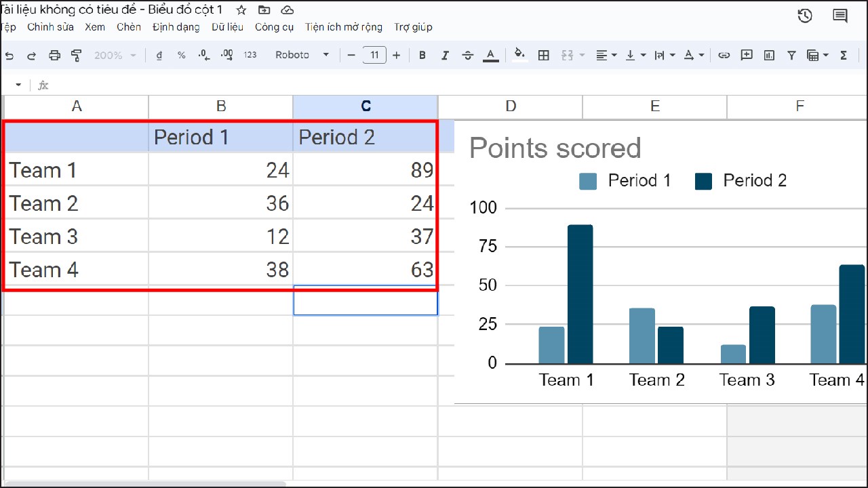Image resolution: width=868 pixels, height=488 pixels.
Task: Toggle italic formatting
Action: click(445, 56)
